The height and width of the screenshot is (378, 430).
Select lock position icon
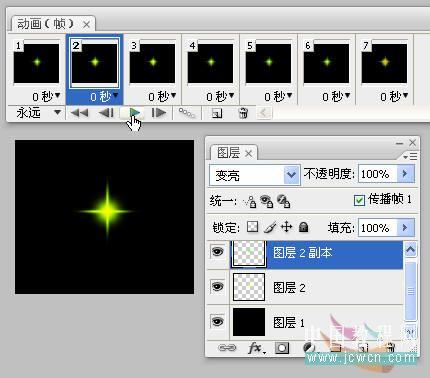coord(286,227)
